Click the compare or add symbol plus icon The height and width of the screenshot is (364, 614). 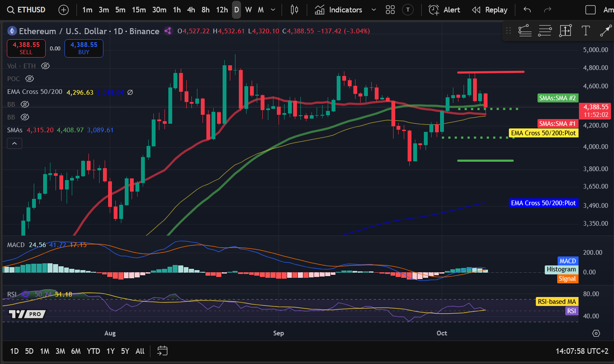[63, 10]
